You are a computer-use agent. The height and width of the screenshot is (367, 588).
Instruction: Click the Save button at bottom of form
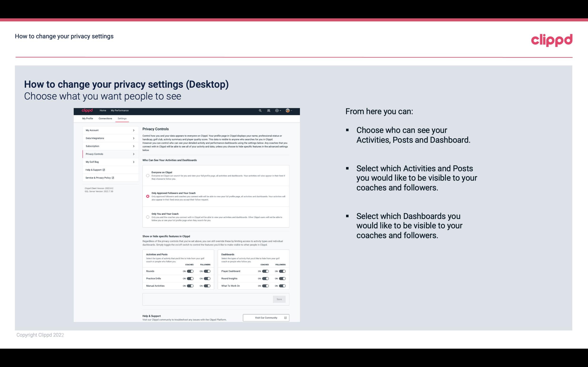pos(279,299)
